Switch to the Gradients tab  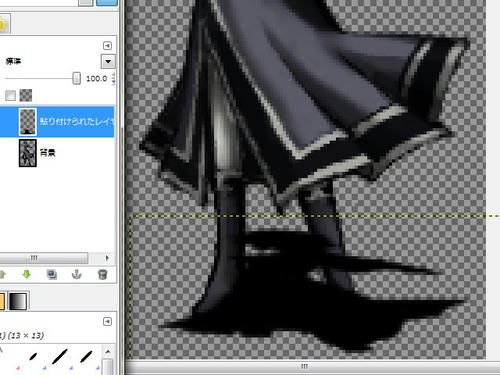(x=18, y=301)
